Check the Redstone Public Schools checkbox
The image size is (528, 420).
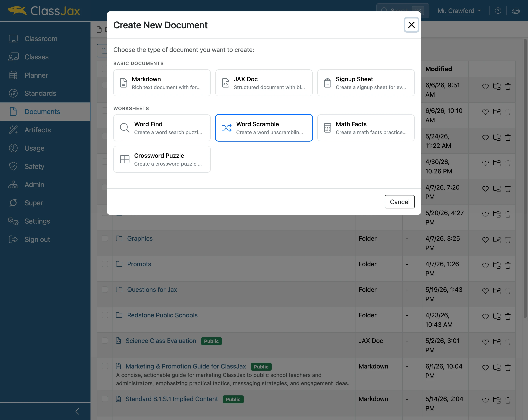coord(105,315)
